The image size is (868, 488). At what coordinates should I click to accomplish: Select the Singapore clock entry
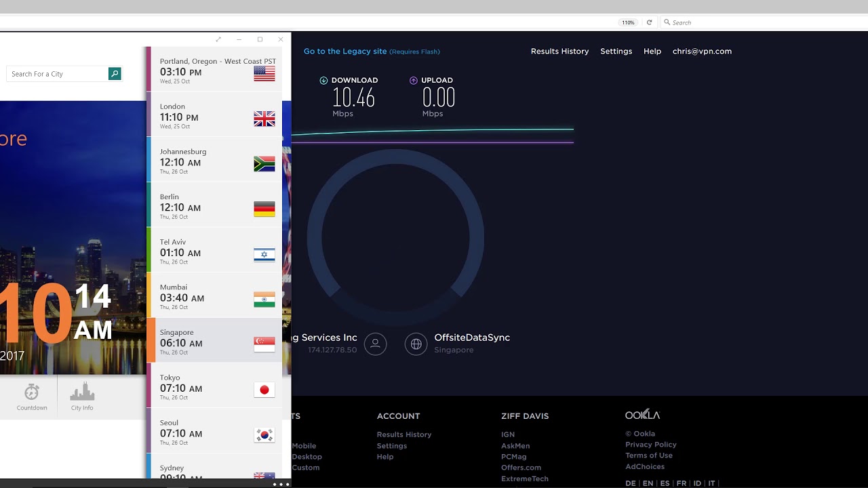tap(214, 341)
